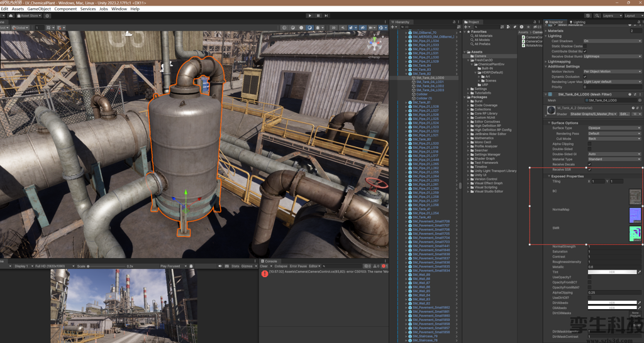The height and width of the screenshot is (343, 644).
Task: Select the Console tab
Action: coord(270,261)
